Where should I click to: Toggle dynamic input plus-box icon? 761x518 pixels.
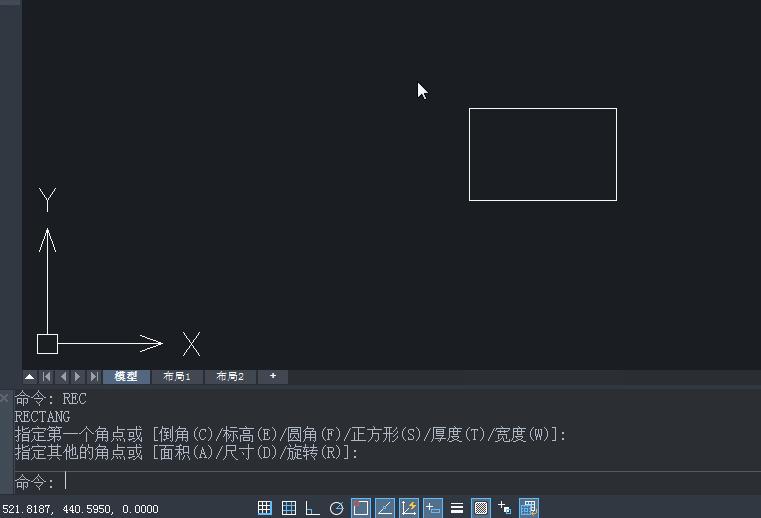point(432,508)
